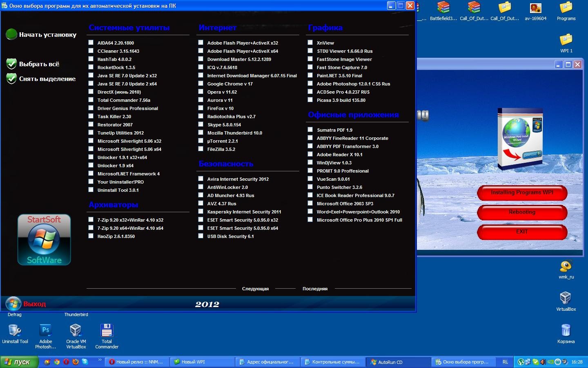This screenshot has height=368, width=588.
Task: Click the Снять выделение checkmark icon
Action: click(11, 79)
